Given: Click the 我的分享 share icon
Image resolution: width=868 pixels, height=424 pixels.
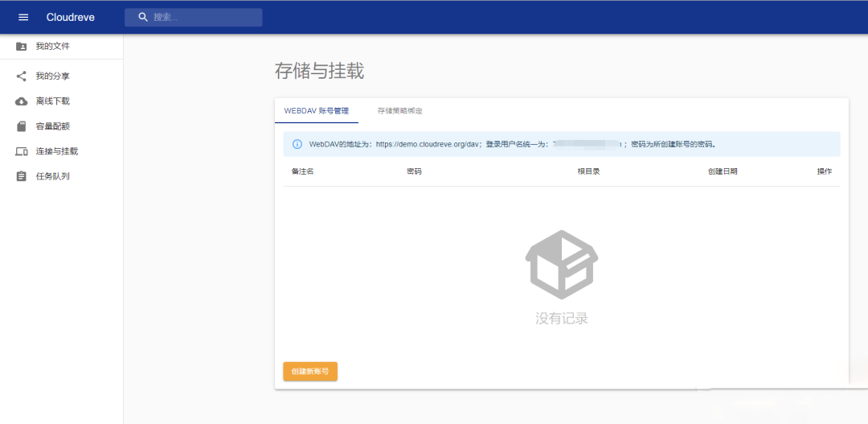Looking at the screenshot, I should coord(21,76).
